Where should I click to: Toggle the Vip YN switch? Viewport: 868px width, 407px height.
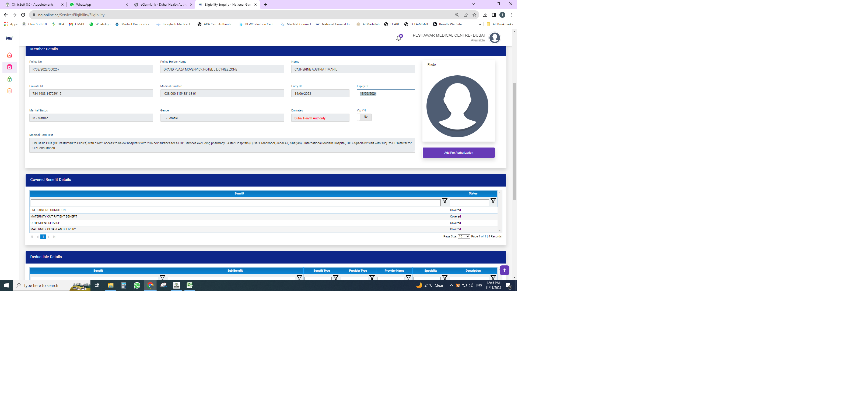[364, 117]
